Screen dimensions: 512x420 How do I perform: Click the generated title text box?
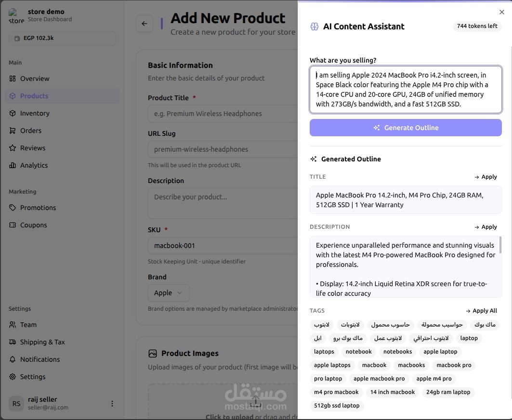tap(406, 200)
